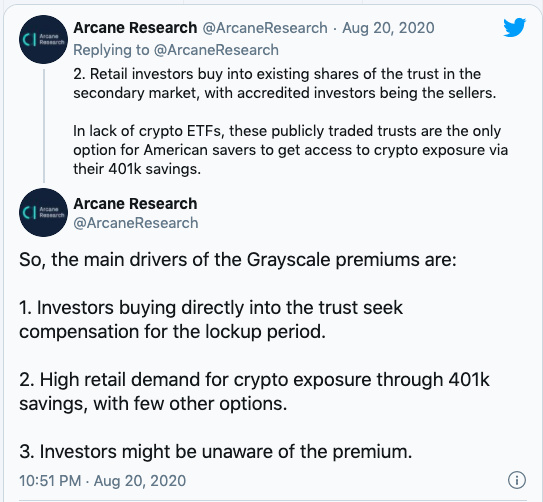Viewport: 543px width, 502px height.
Task: Click the '401k savings' text in parent tweet
Action: coord(154,169)
